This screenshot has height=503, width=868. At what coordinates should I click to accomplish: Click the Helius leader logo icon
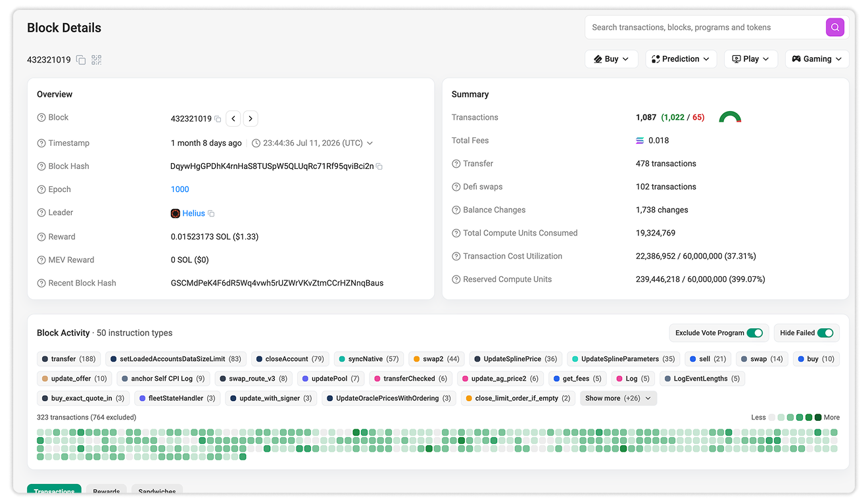point(176,213)
